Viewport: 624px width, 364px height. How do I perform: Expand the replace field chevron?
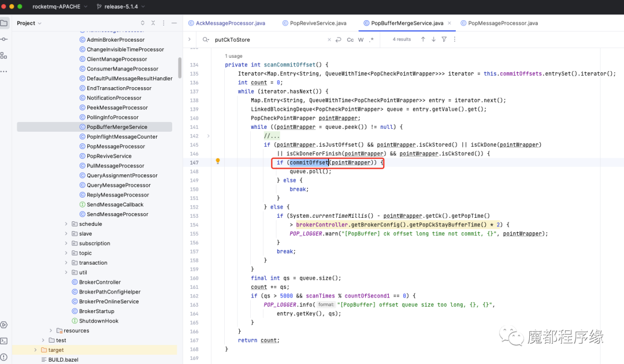point(190,39)
